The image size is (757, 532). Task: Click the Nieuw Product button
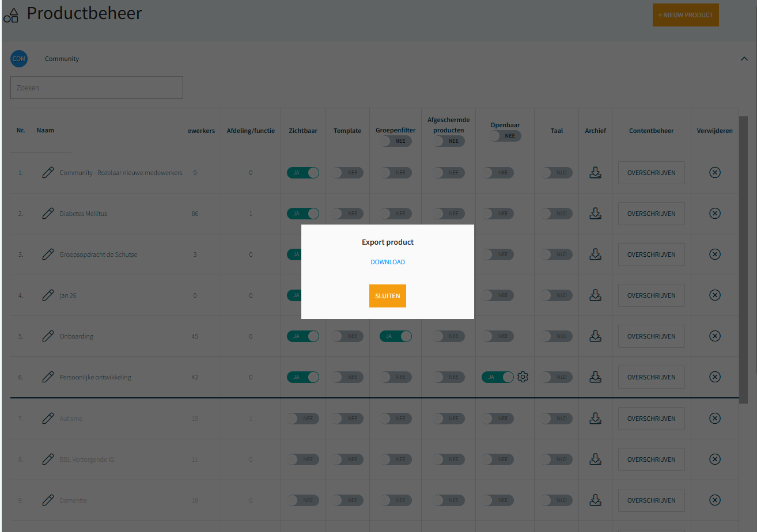pyautogui.click(x=686, y=15)
